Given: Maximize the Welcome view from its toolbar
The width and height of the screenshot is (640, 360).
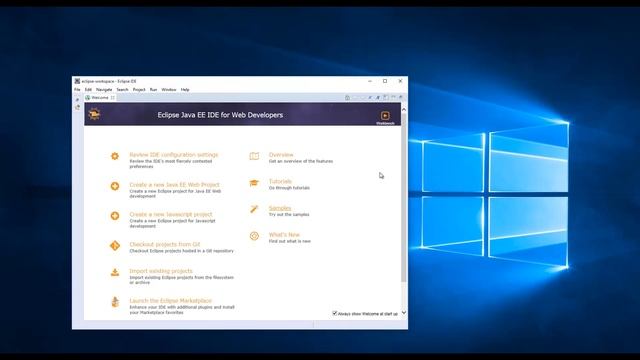Looking at the screenshot, I should tap(400, 98).
